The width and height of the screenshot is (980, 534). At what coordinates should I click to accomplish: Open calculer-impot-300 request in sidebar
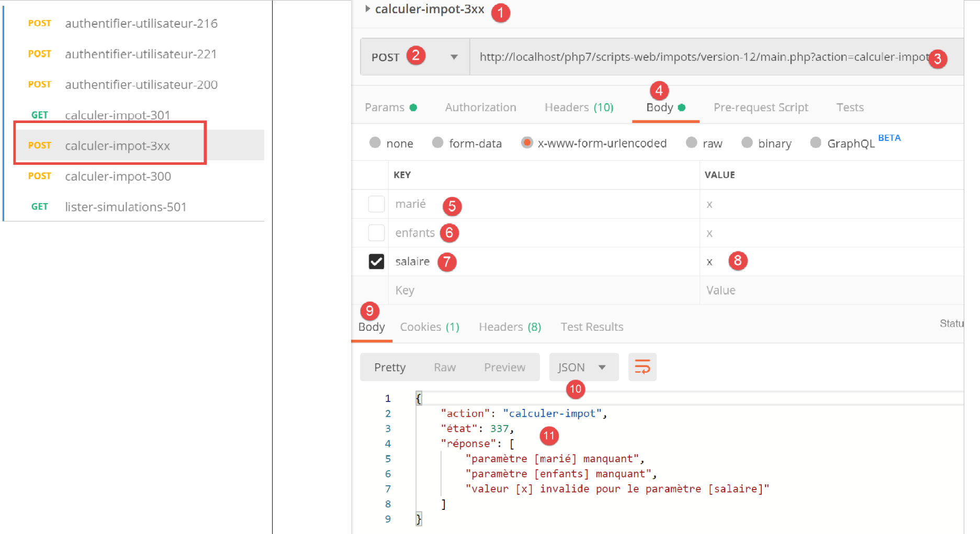[118, 176]
